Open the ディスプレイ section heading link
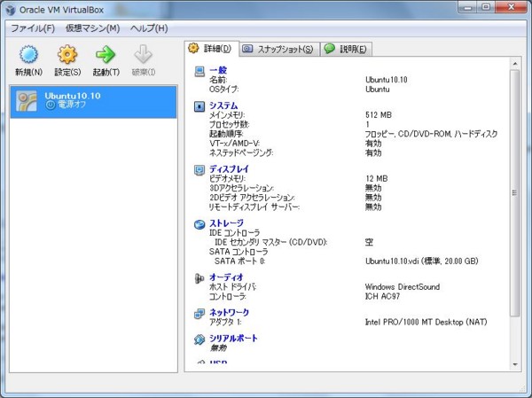 click(x=229, y=169)
